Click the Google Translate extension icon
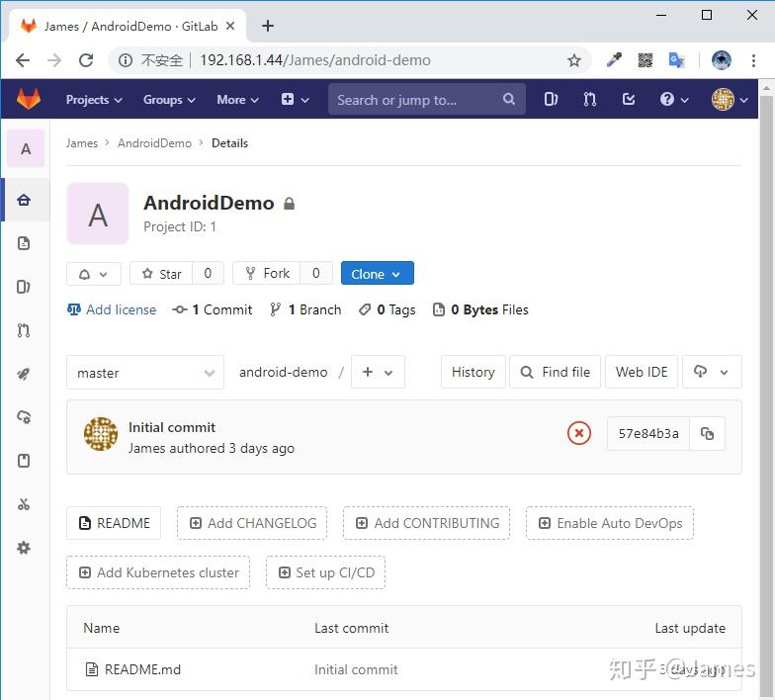 point(676,60)
